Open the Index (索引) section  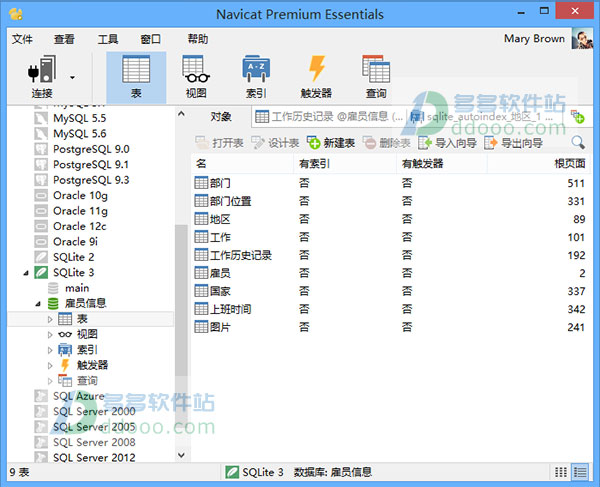(x=256, y=77)
